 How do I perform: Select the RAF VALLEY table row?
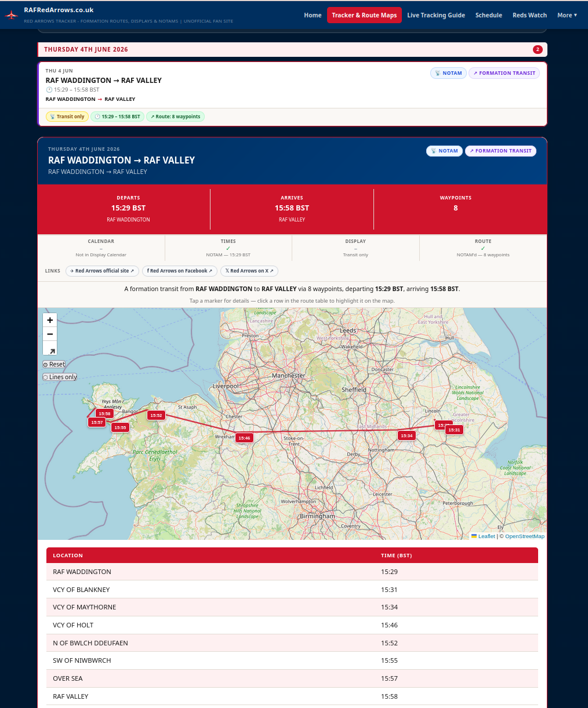click(x=292, y=696)
